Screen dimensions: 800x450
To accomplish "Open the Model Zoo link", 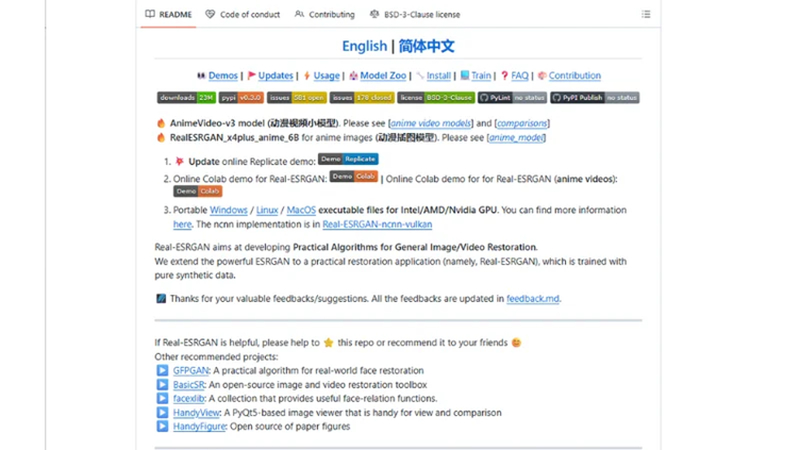I will [x=383, y=76].
